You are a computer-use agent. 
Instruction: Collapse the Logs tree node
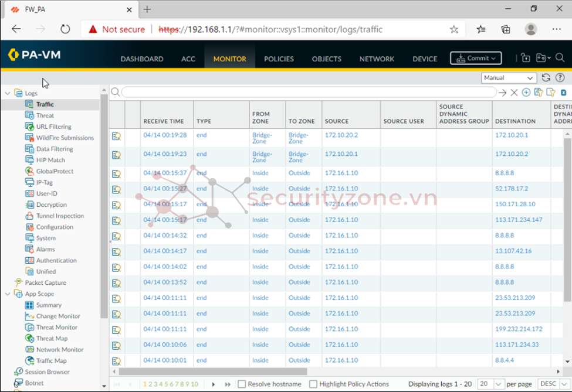tap(8, 93)
